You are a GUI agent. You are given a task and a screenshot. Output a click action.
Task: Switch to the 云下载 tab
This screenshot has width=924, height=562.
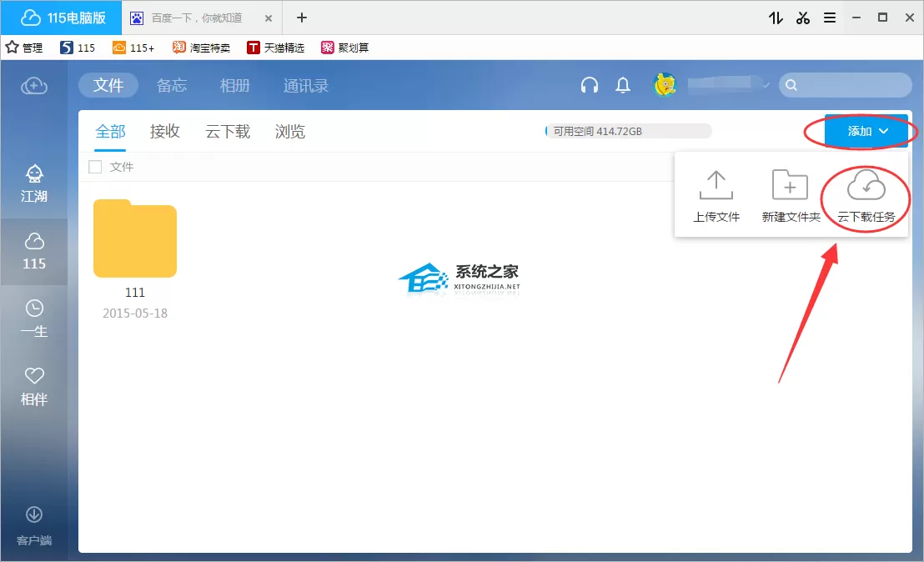pos(228,132)
